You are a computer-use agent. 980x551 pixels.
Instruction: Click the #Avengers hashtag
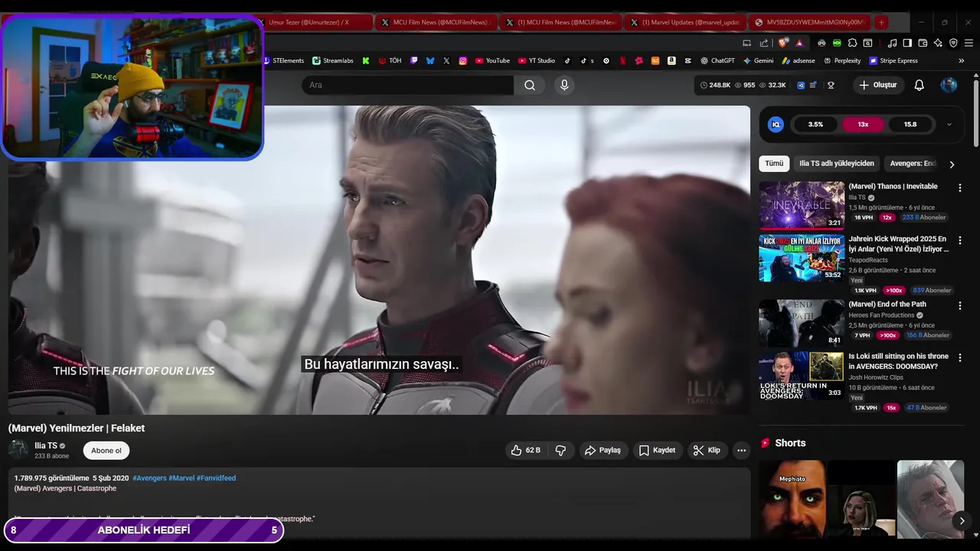click(x=149, y=478)
